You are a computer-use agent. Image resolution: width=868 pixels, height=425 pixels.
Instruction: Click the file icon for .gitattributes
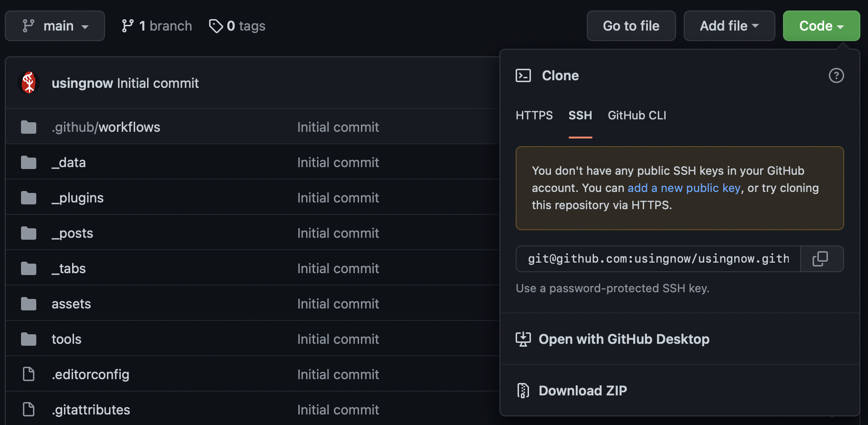(x=29, y=409)
